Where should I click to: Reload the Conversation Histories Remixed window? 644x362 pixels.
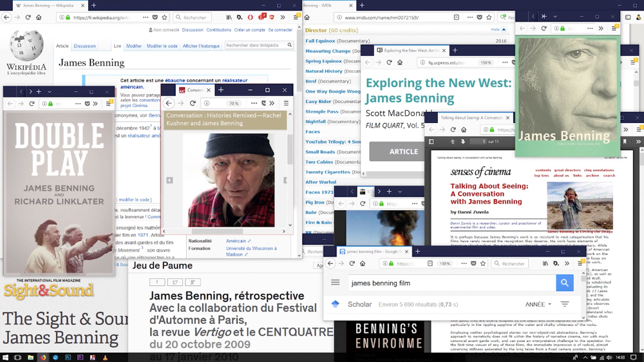193,103
